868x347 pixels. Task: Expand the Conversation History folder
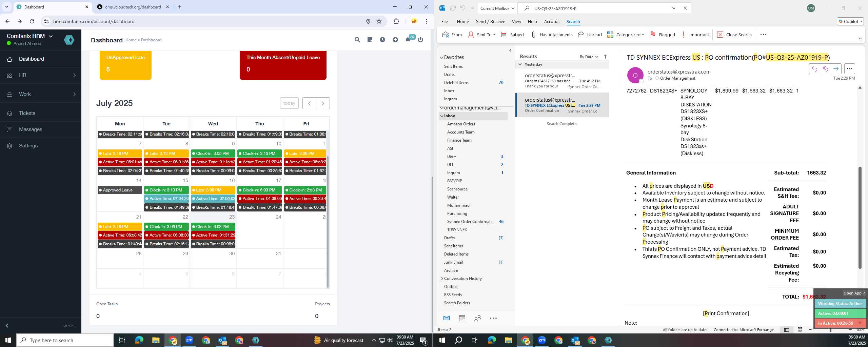point(442,279)
